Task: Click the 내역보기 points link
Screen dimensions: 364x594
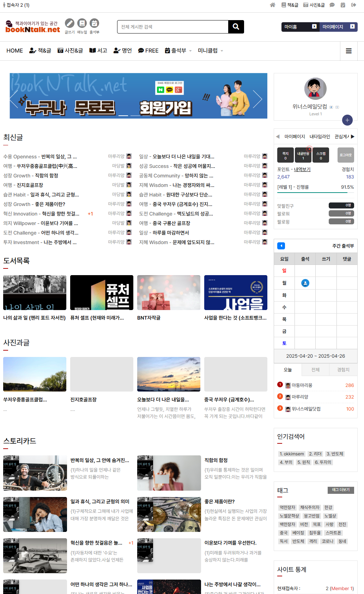Action: pos(302,169)
